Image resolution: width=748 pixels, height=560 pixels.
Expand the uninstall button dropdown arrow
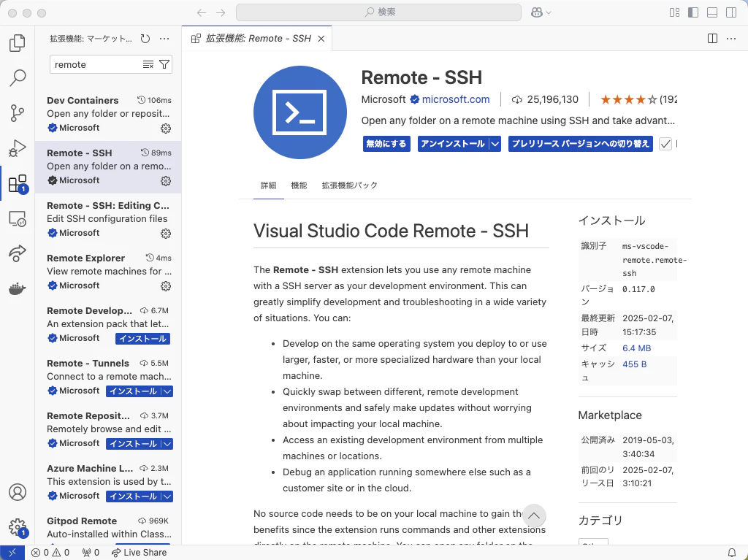(495, 144)
